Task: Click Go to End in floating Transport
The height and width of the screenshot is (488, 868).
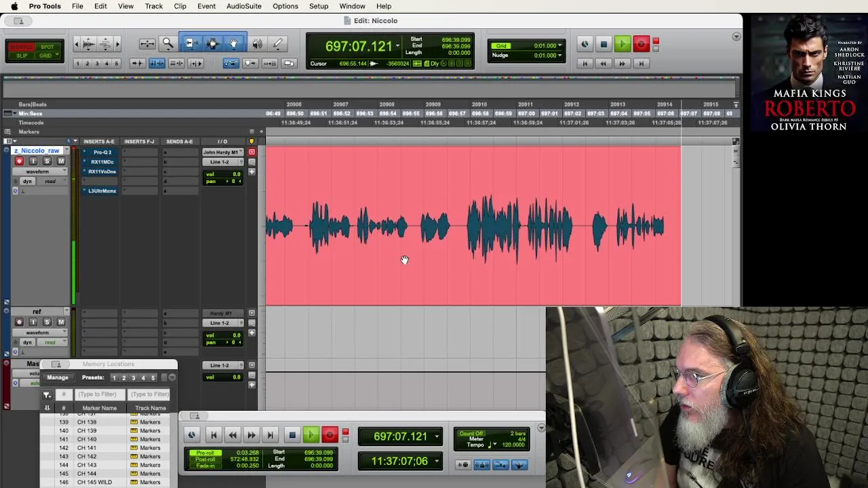Action: (270, 436)
